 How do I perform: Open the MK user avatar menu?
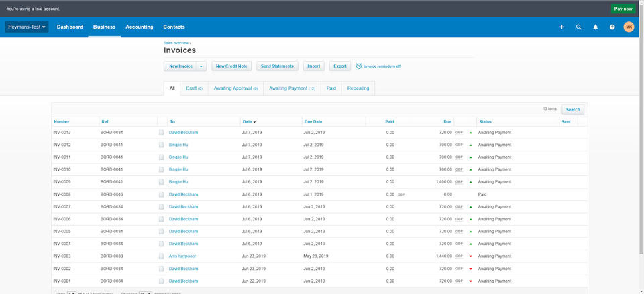(629, 27)
